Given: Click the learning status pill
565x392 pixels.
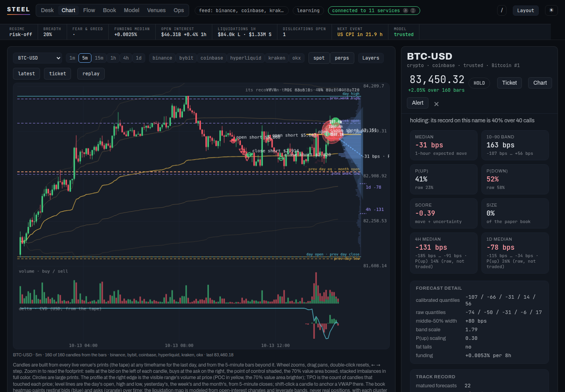Looking at the screenshot, I should (x=308, y=11).
